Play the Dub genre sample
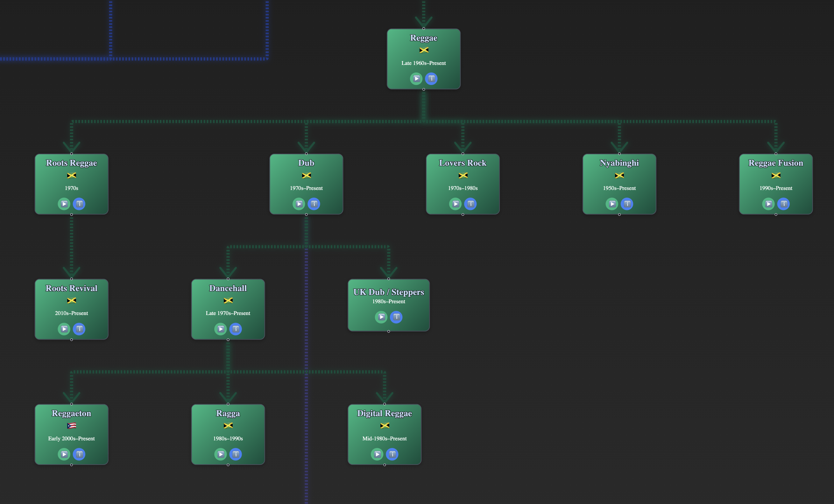834x504 pixels. pos(299,204)
